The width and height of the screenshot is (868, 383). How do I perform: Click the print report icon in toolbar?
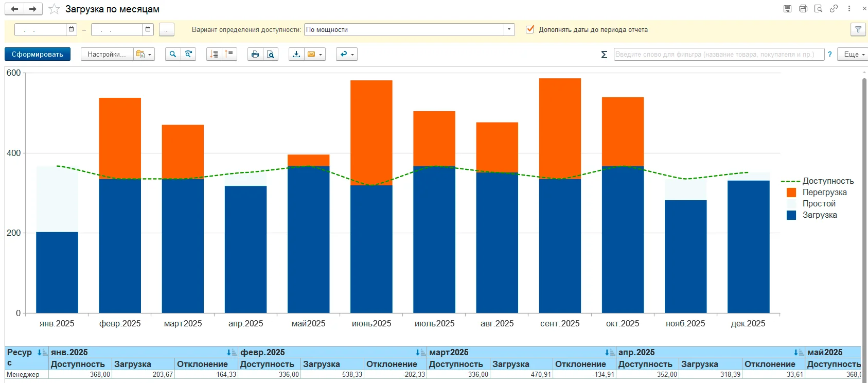255,54
